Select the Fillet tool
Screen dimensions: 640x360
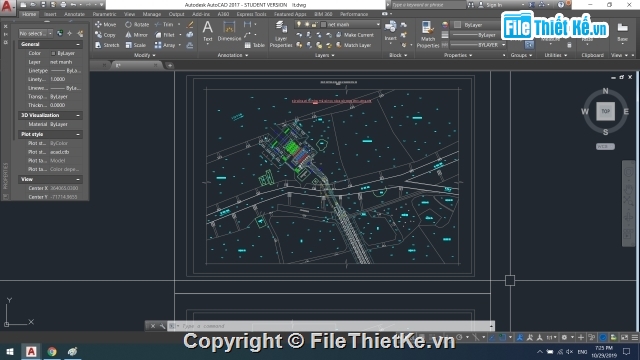165,35
